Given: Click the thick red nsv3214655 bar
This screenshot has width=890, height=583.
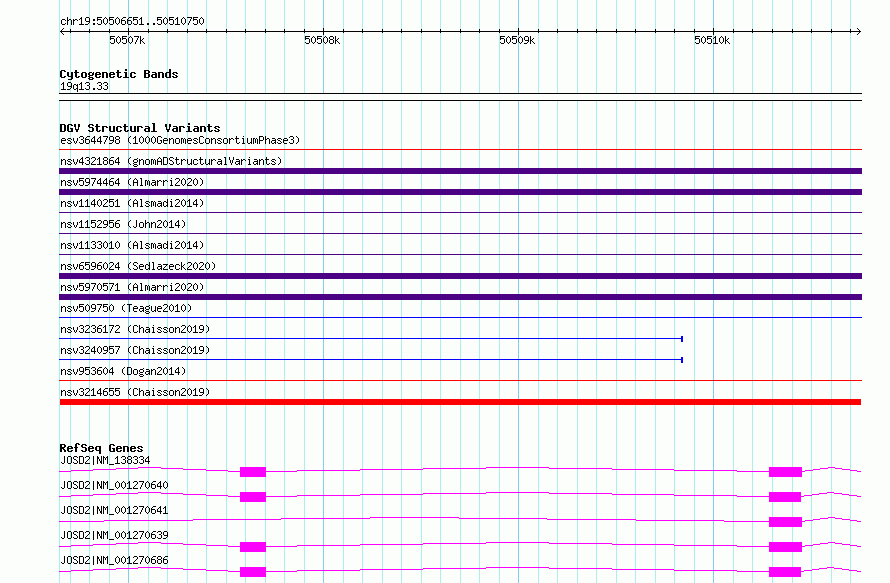Looking at the screenshot, I should coord(460,402).
